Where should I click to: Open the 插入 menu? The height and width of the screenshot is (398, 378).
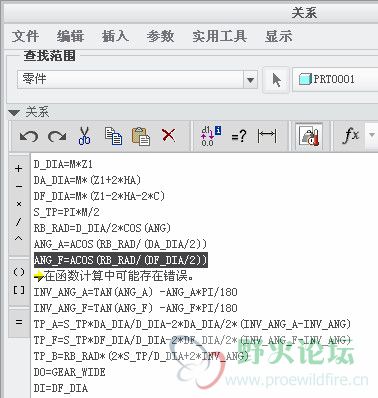tap(115, 36)
